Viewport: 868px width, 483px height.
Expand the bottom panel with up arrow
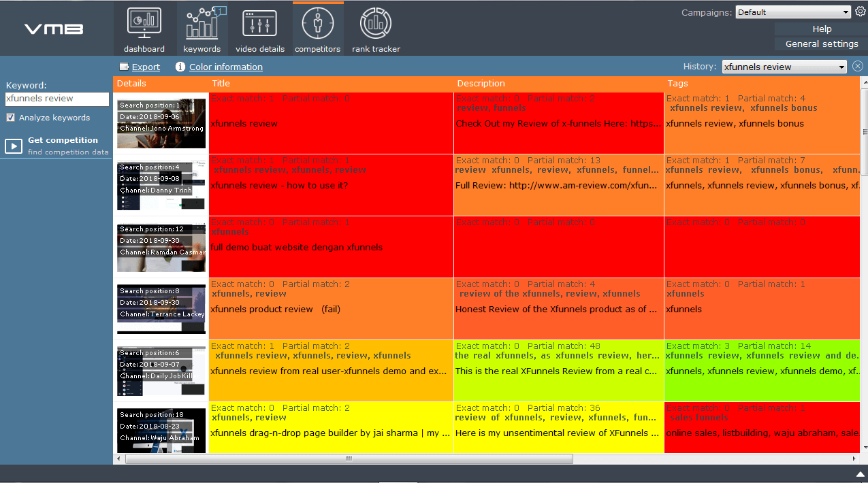[x=860, y=474]
